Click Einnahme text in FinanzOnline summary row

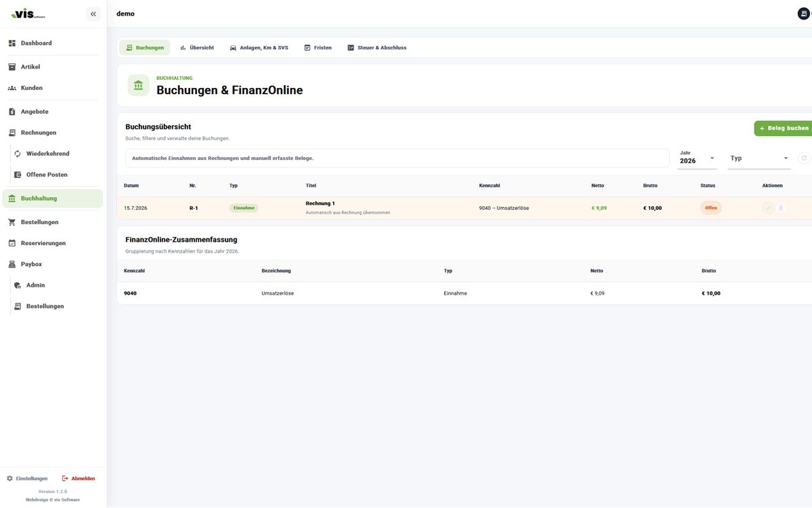pos(455,293)
